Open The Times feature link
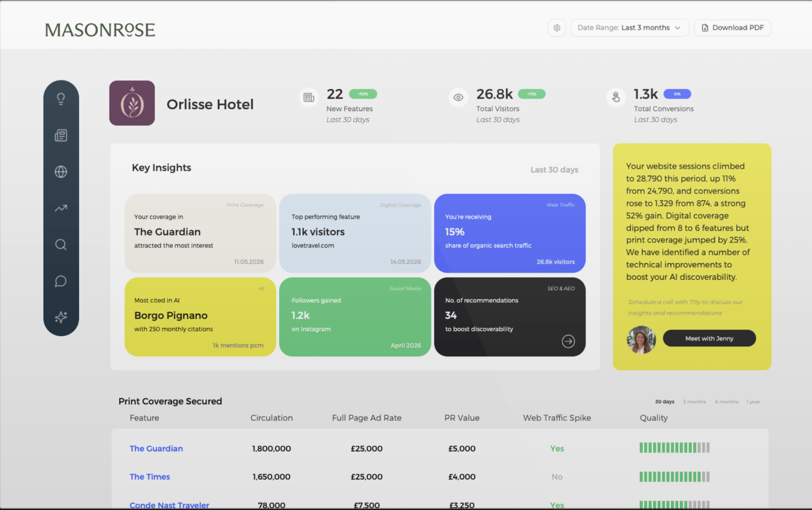 [150, 477]
